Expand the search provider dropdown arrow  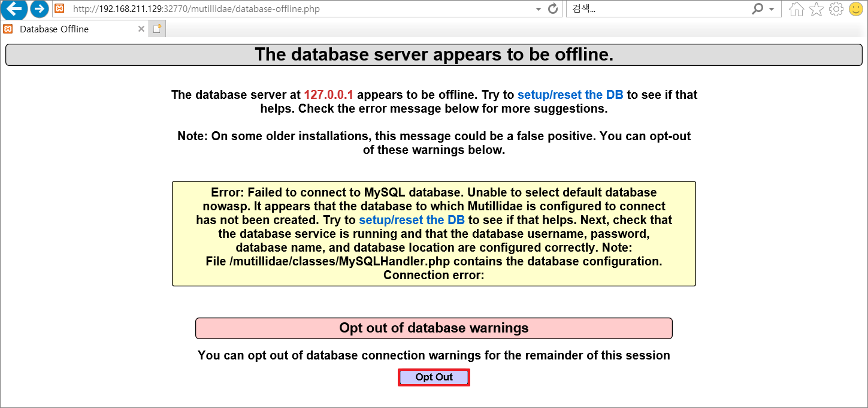click(772, 9)
